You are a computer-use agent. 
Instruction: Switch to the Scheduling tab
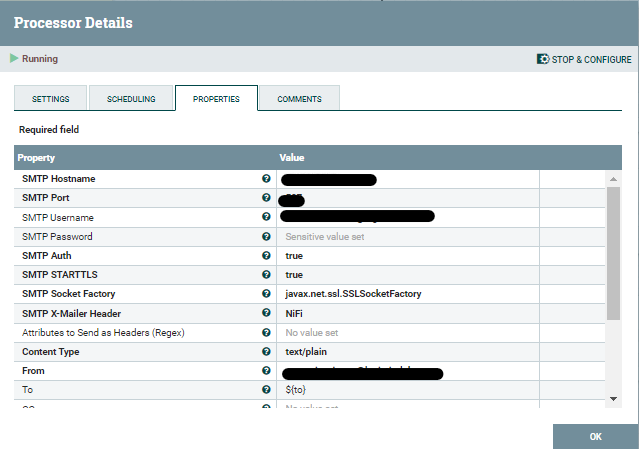[x=131, y=99]
